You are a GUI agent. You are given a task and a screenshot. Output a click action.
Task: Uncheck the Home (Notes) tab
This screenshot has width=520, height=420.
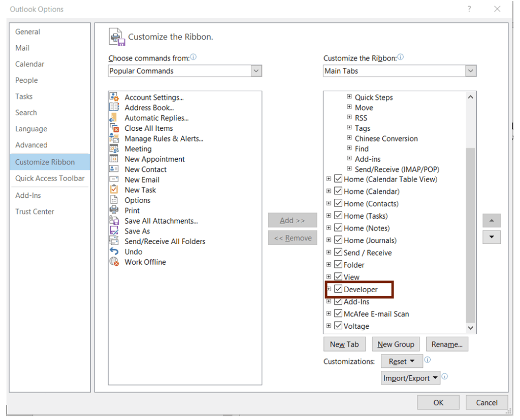point(338,228)
